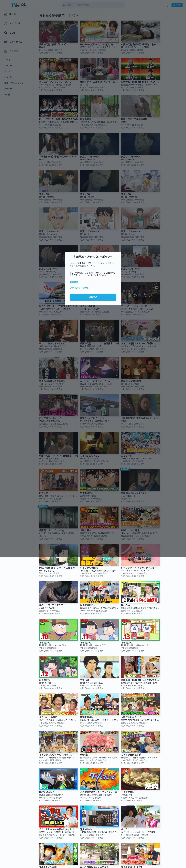Open 東京リベンジャーズ 第12話 Revenge card

click(58, 261)
